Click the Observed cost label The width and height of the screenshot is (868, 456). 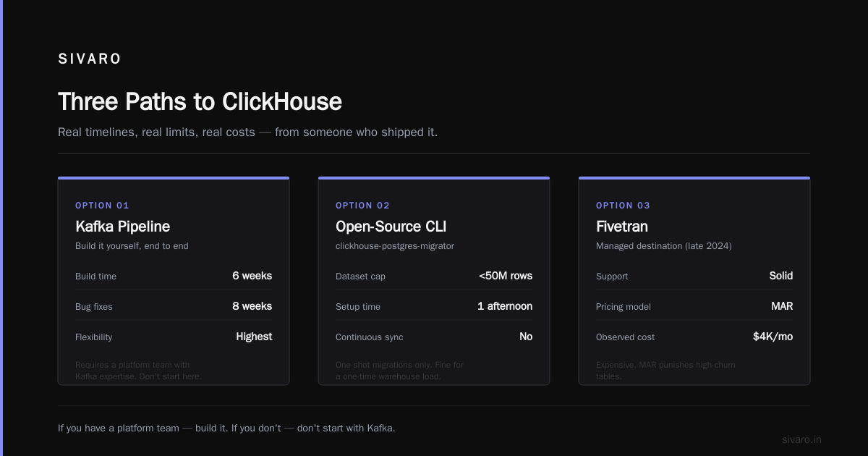(x=625, y=337)
